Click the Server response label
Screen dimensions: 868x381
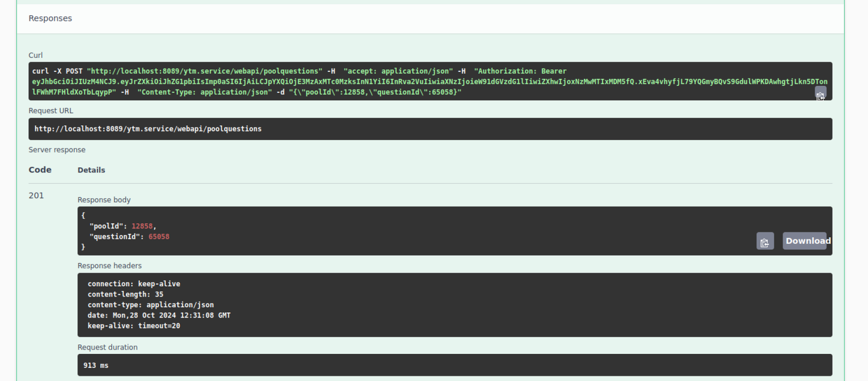click(57, 150)
